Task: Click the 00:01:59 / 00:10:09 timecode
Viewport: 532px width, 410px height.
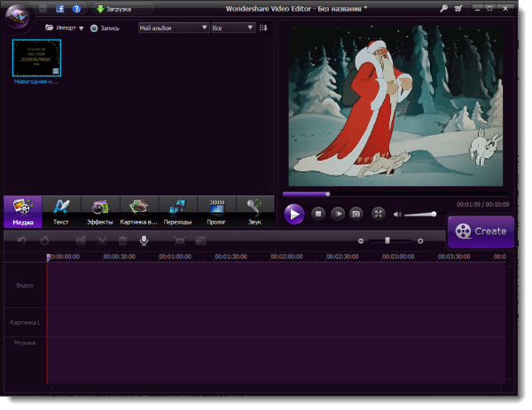Action: pos(482,204)
